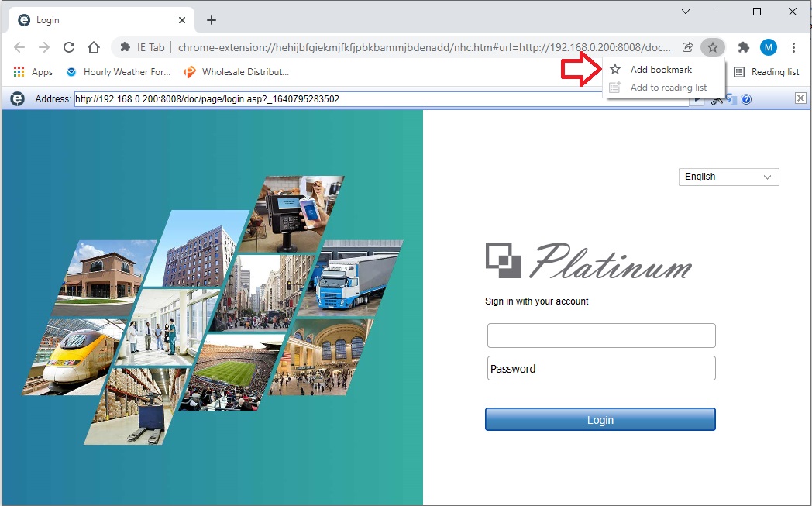Reload the current page
The width and height of the screenshot is (812, 506).
click(69, 47)
